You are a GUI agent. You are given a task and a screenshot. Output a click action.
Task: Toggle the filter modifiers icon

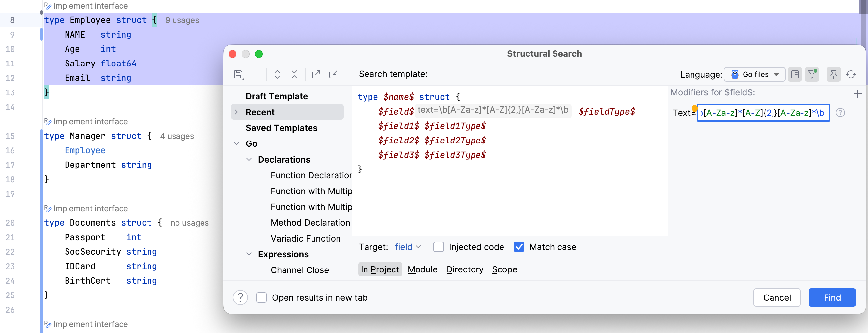(x=812, y=74)
